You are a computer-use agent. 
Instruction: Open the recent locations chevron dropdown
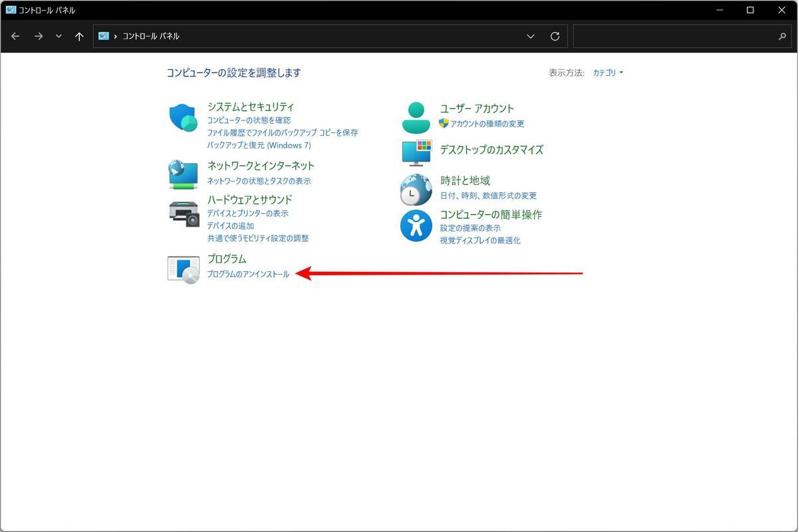[x=59, y=37]
